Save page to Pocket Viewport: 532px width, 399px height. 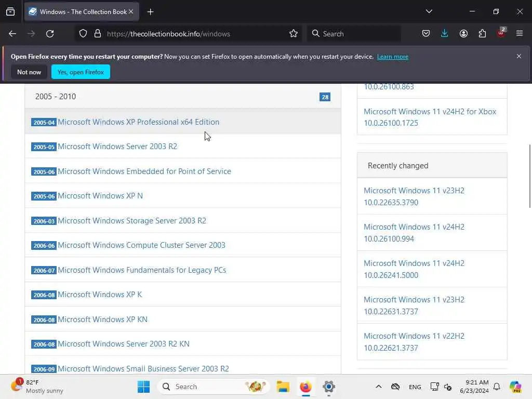426,34
